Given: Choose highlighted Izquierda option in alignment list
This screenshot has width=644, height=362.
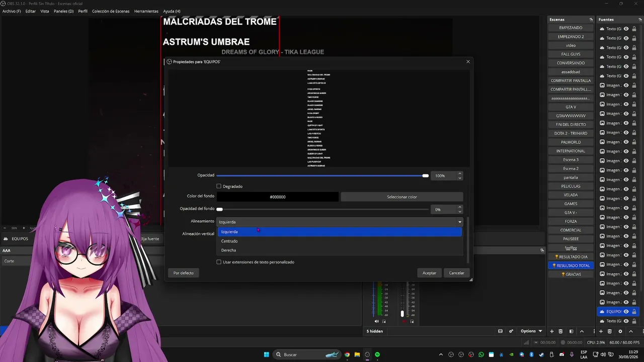Looking at the screenshot, I should click(340, 232).
